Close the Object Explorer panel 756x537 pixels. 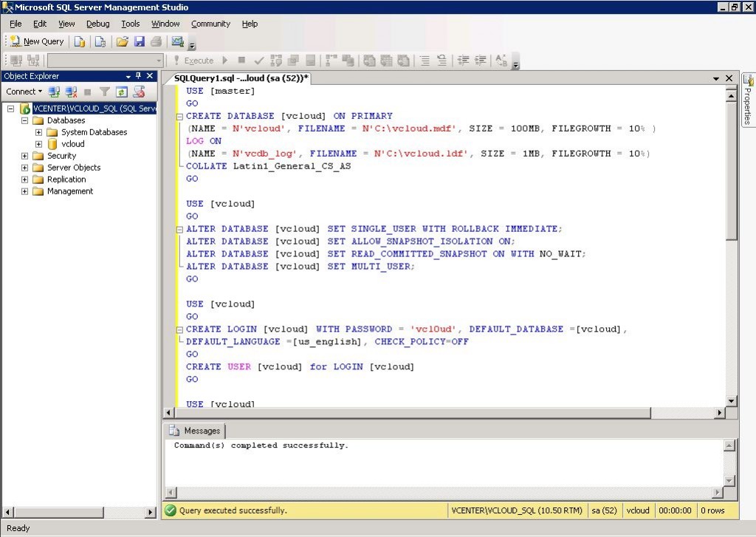(x=150, y=76)
